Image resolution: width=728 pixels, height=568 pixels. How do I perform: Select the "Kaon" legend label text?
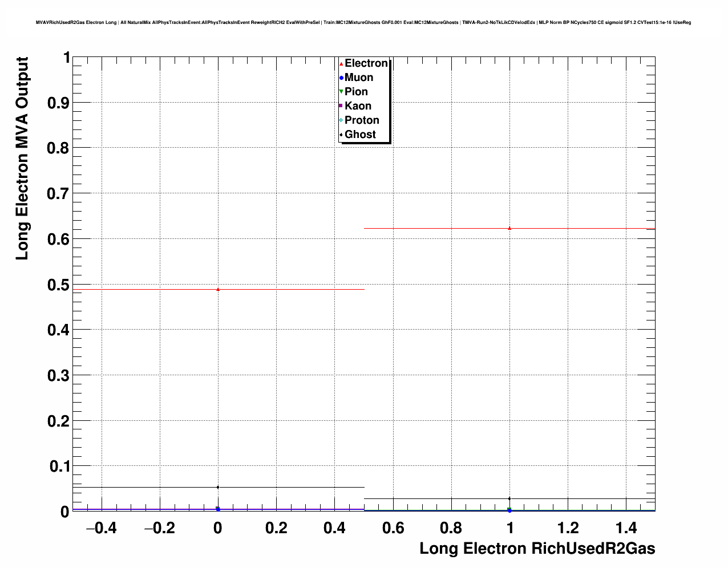pos(358,106)
